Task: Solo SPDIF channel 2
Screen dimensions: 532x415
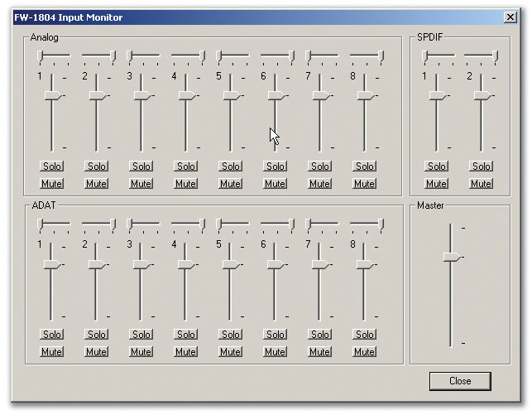Action: pyautogui.click(x=482, y=166)
